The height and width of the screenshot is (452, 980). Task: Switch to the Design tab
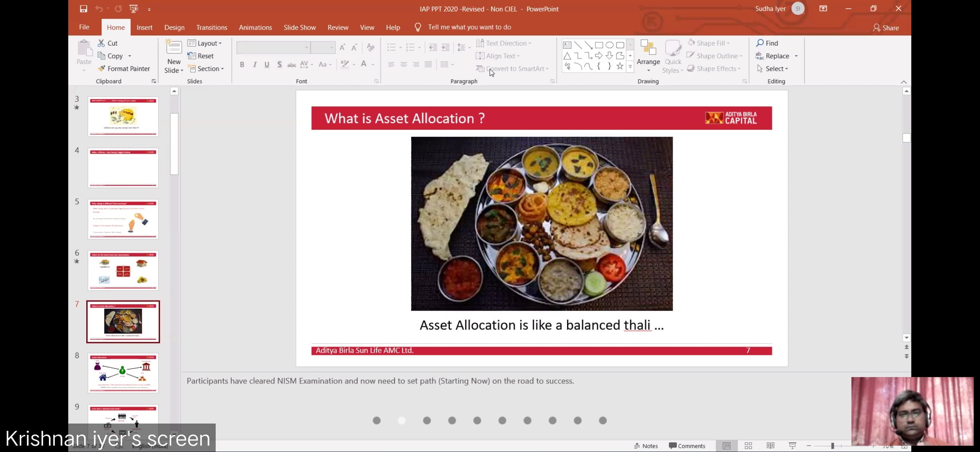[x=174, y=28]
